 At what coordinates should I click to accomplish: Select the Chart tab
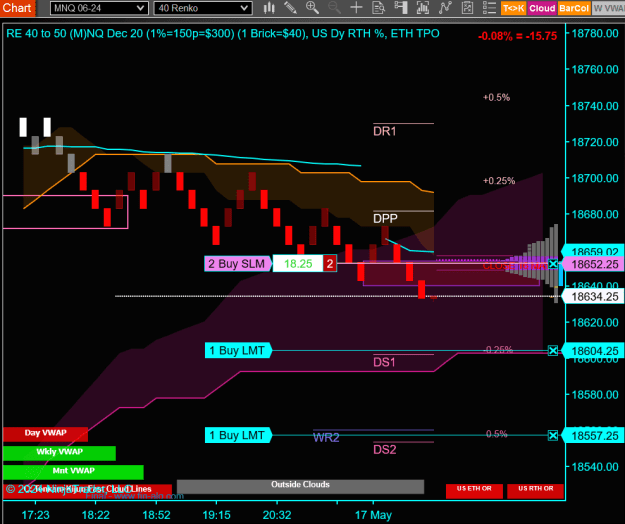[17, 8]
